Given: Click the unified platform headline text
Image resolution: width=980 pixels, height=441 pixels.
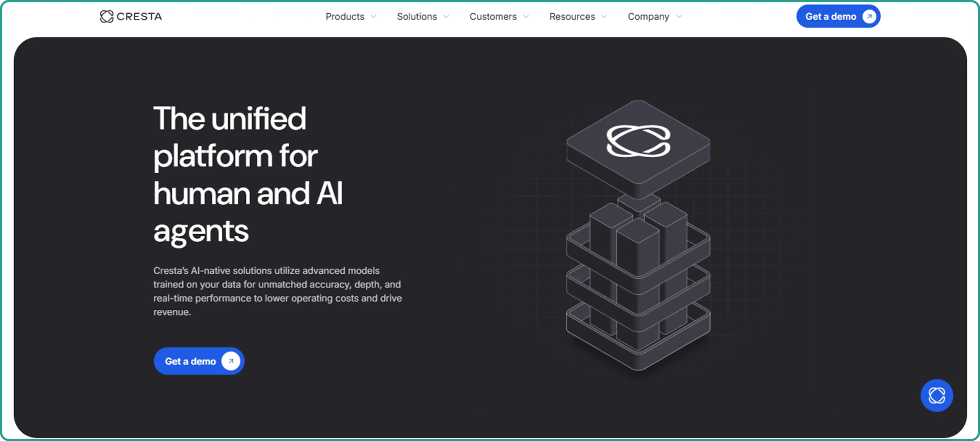Looking at the screenshot, I should point(248,175).
